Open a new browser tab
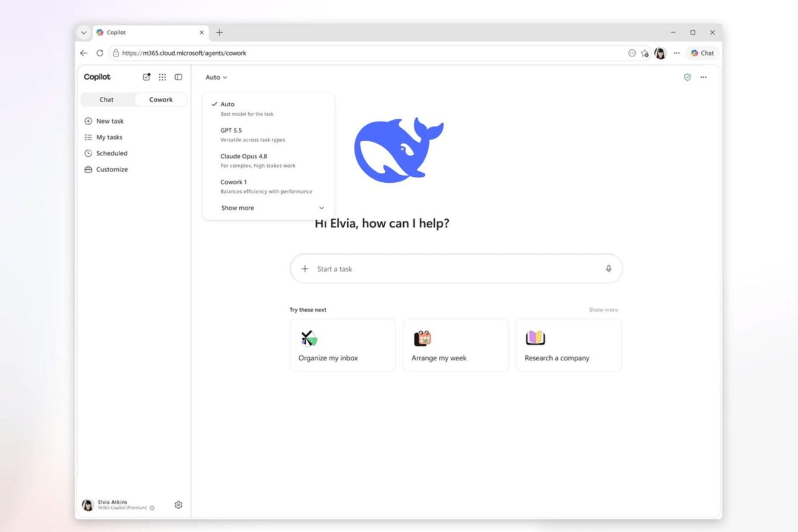798x532 pixels. [x=220, y=33]
